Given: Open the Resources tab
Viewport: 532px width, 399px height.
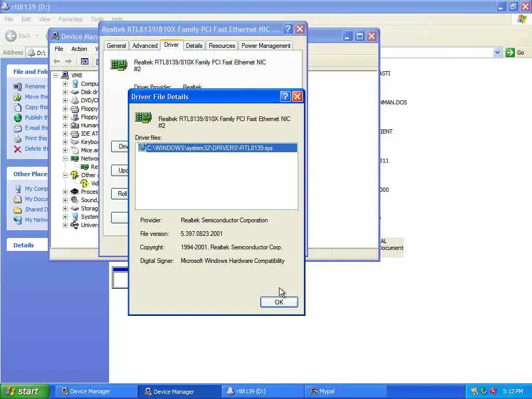Looking at the screenshot, I should 222,46.
